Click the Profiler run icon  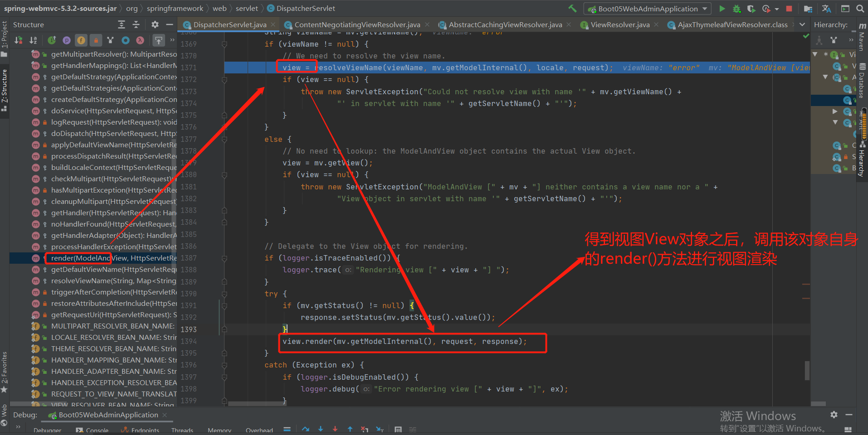pyautogui.click(x=766, y=9)
